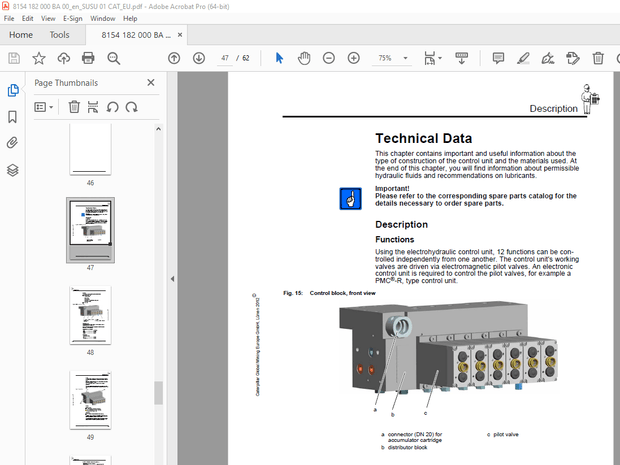Click the cloud upload icon

[64, 59]
